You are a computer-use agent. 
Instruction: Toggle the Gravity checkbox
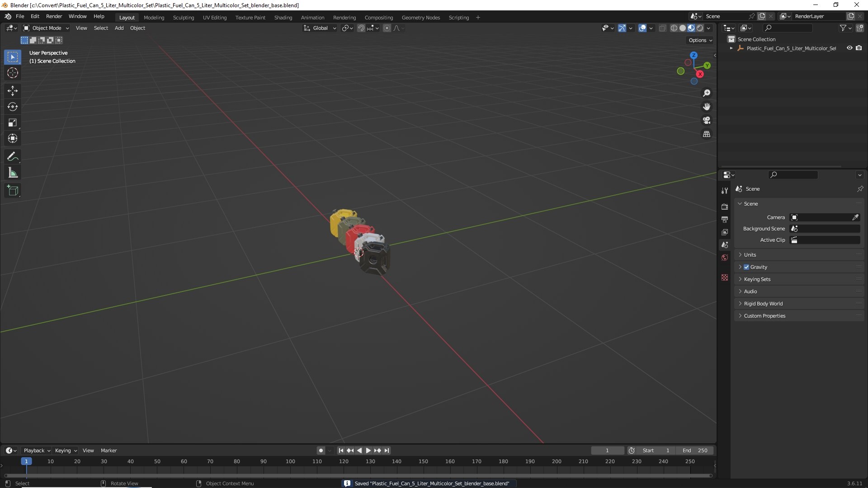pyautogui.click(x=746, y=267)
